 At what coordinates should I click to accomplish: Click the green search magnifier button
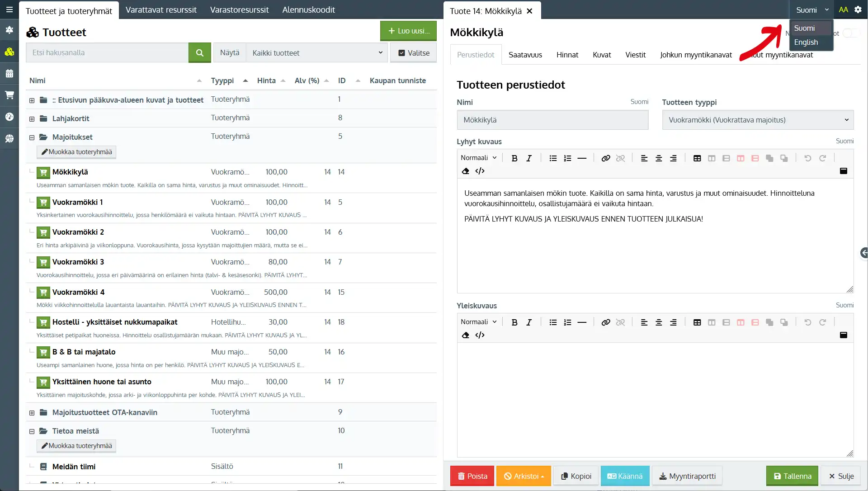click(199, 53)
